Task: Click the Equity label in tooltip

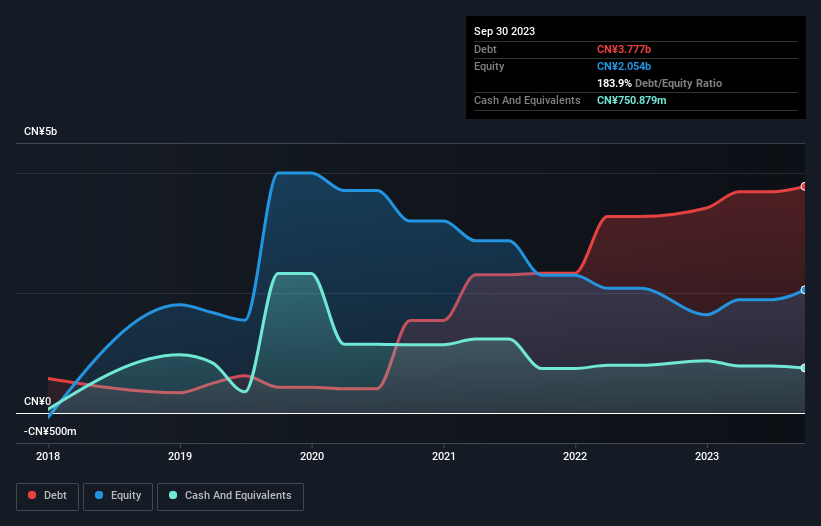Action: click(489, 66)
